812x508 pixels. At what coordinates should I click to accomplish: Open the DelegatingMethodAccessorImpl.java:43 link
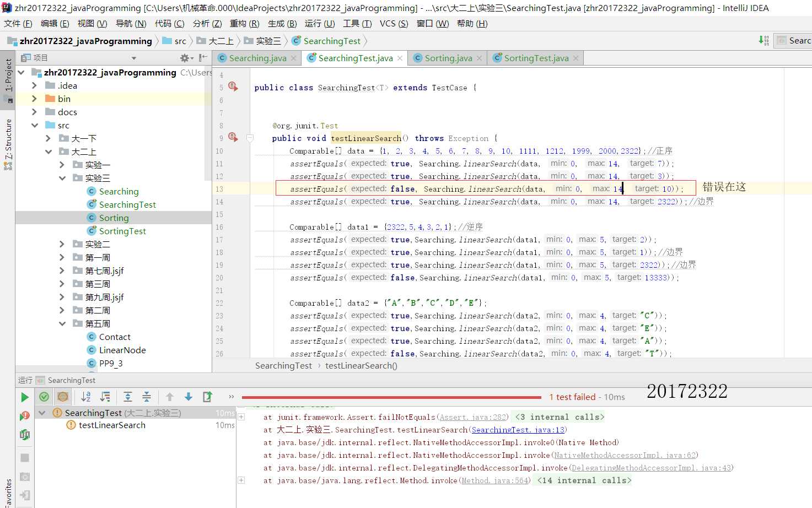651,468
